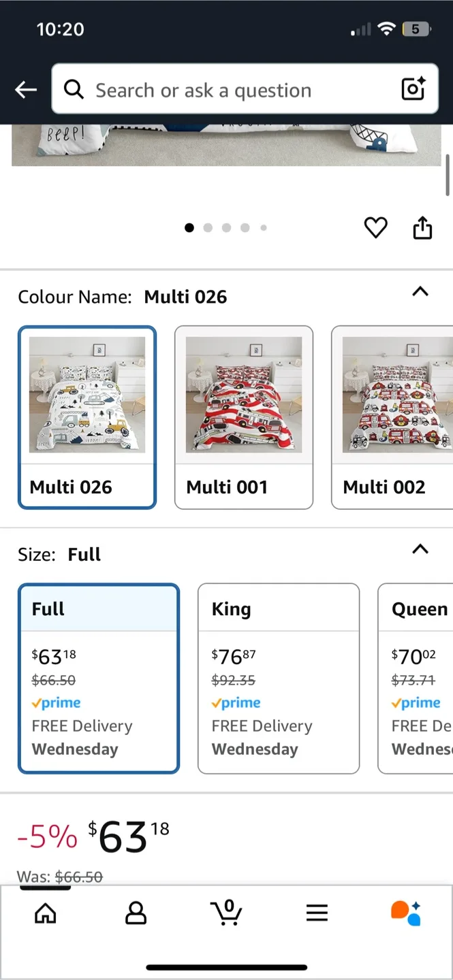
Task: Open the hamburger menu in bottom bar
Action: click(x=317, y=913)
